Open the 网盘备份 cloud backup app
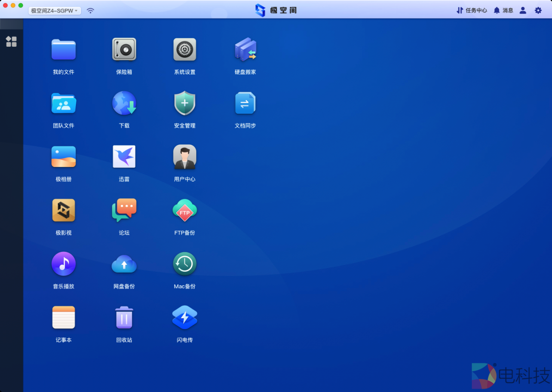 coord(124,264)
